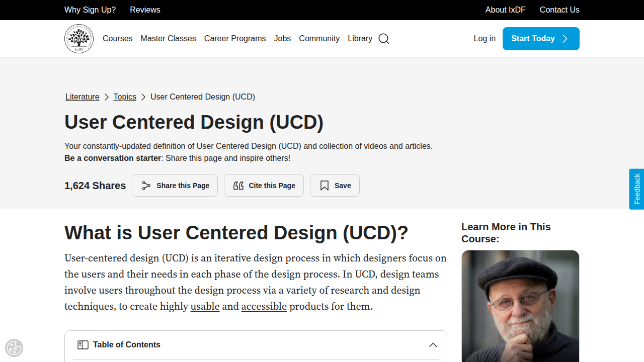644x362 pixels.
Task: Open Contact Us page
Action: 559,10
